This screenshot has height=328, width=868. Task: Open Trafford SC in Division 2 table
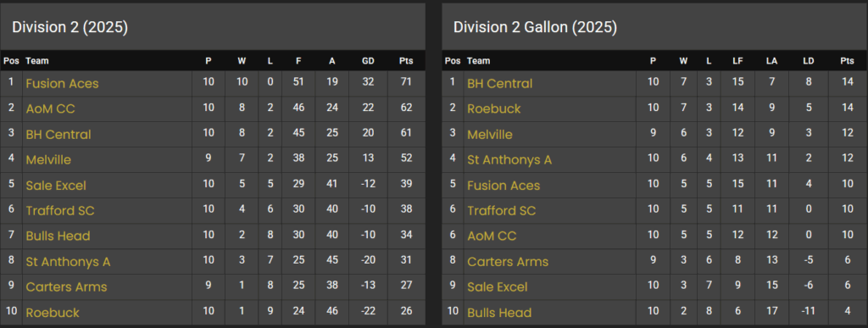click(x=60, y=211)
